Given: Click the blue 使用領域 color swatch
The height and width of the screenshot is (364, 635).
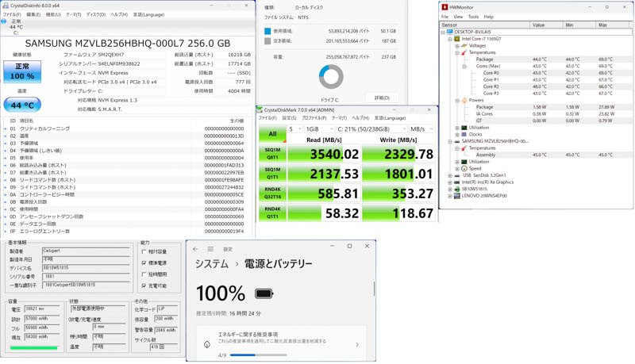Looking at the screenshot, I should pyautogui.click(x=267, y=31).
